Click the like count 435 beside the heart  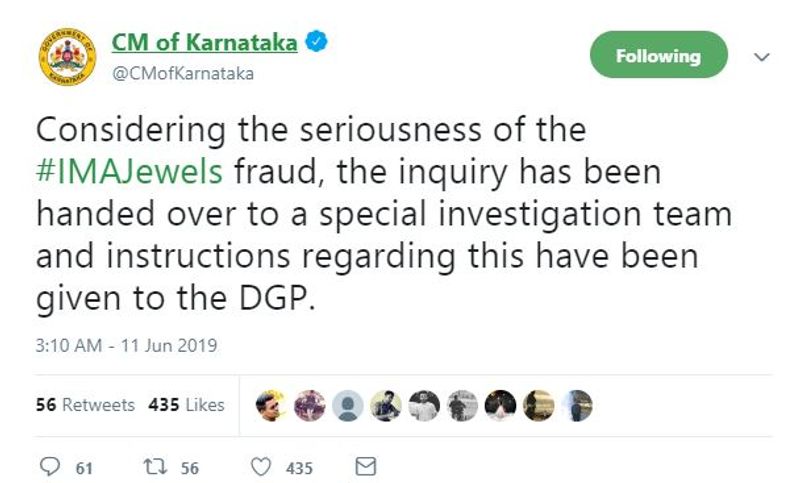[x=299, y=468]
